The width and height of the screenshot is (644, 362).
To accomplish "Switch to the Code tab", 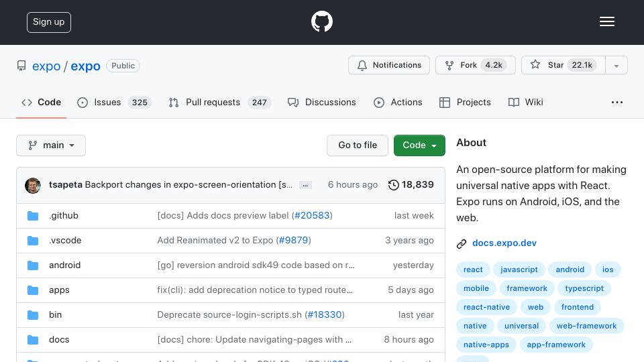I will coord(41,102).
